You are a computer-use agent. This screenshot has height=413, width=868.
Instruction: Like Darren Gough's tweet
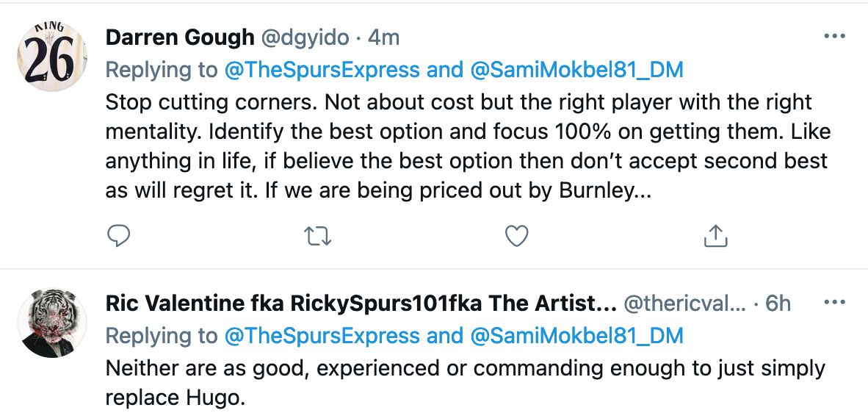(517, 235)
